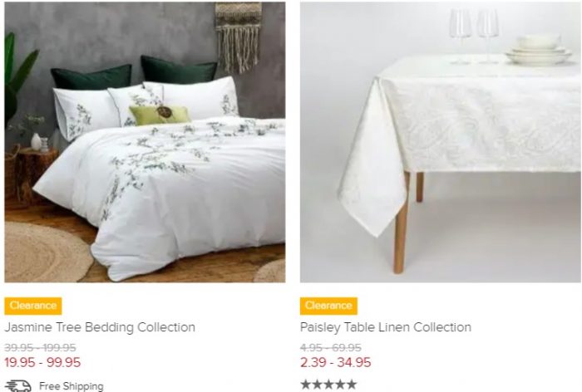Click the middle star of Paisley rating
Screen dimensions: 582x392
coord(328,385)
